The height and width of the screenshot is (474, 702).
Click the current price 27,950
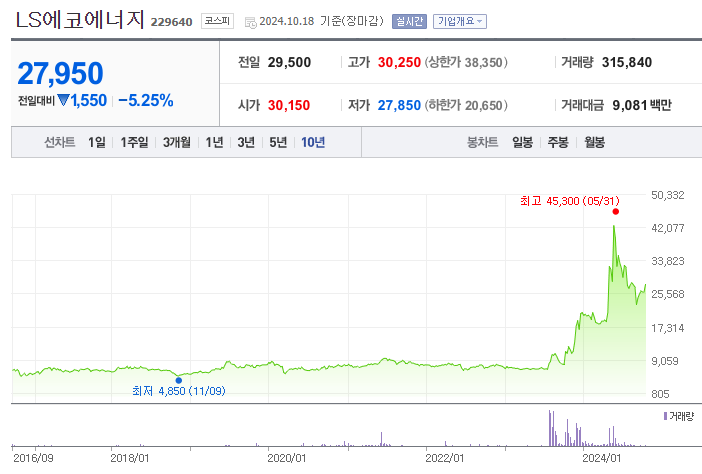tap(60, 73)
